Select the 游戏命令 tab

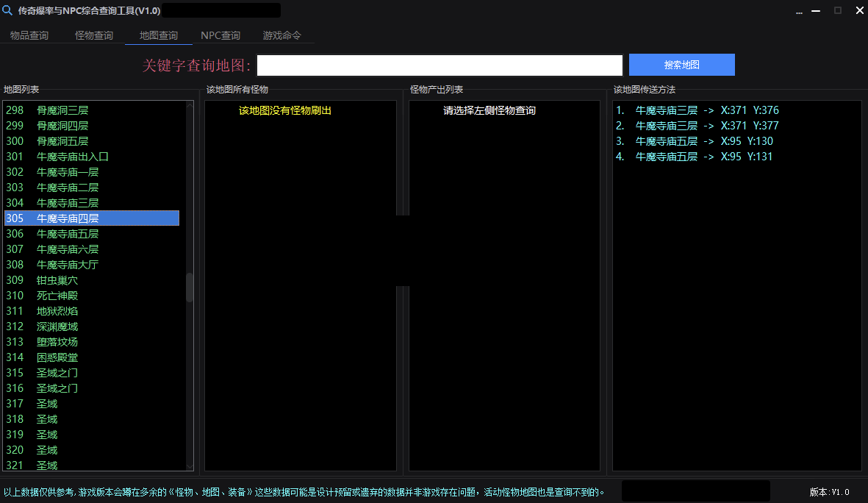282,35
